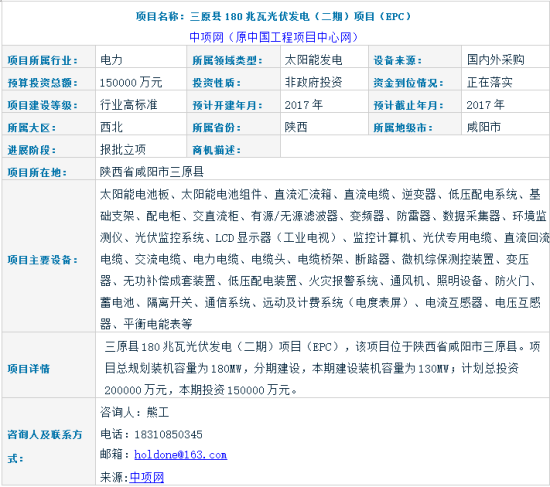Select the 项目详情 label
This screenshot has width=550, height=487.
coord(29,369)
